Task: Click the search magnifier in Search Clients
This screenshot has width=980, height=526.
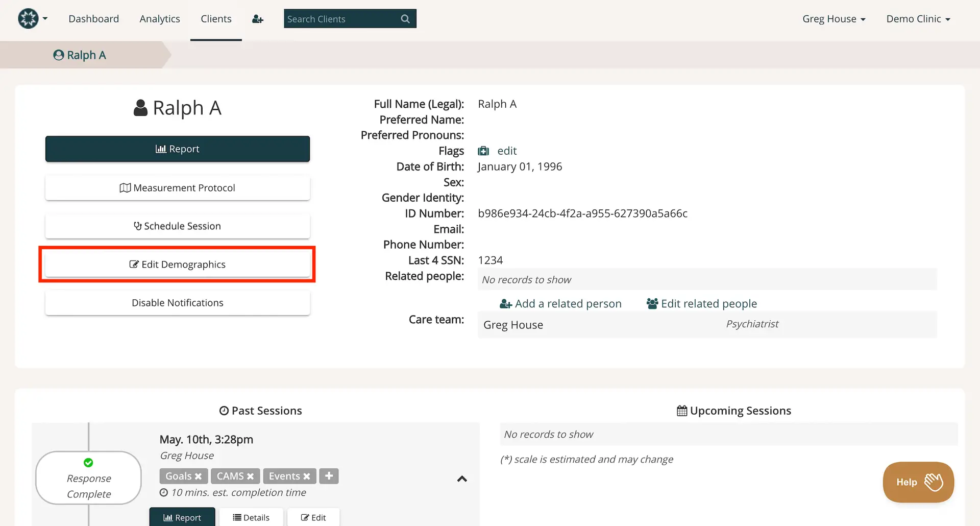Action: coord(405,18)
